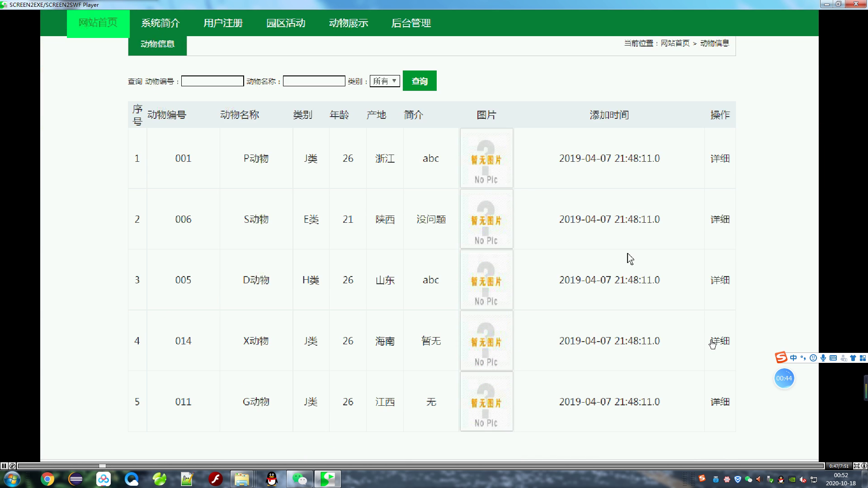Click the 添加时间 column header
Viewport: 868px width, 488px height.
(609, 115)
